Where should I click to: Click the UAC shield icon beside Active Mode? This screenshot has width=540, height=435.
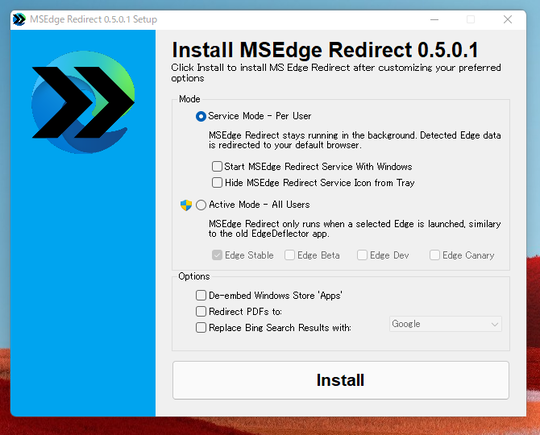coord(186,205)
